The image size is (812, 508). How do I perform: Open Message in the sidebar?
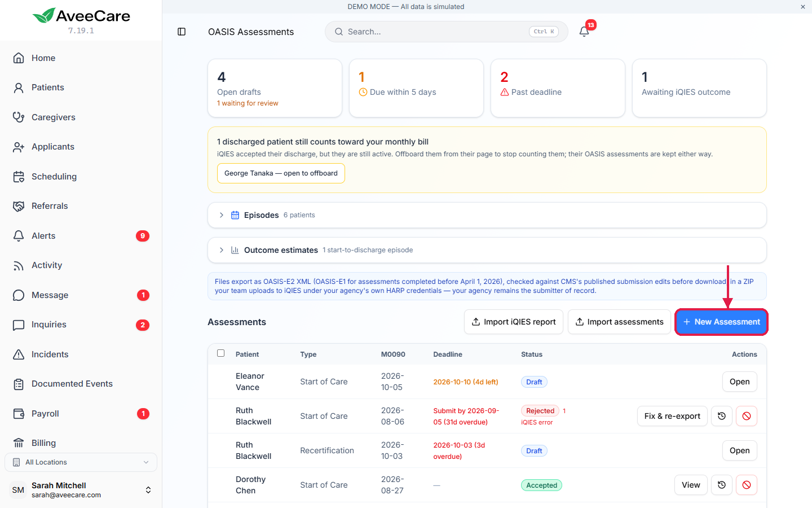81,295
